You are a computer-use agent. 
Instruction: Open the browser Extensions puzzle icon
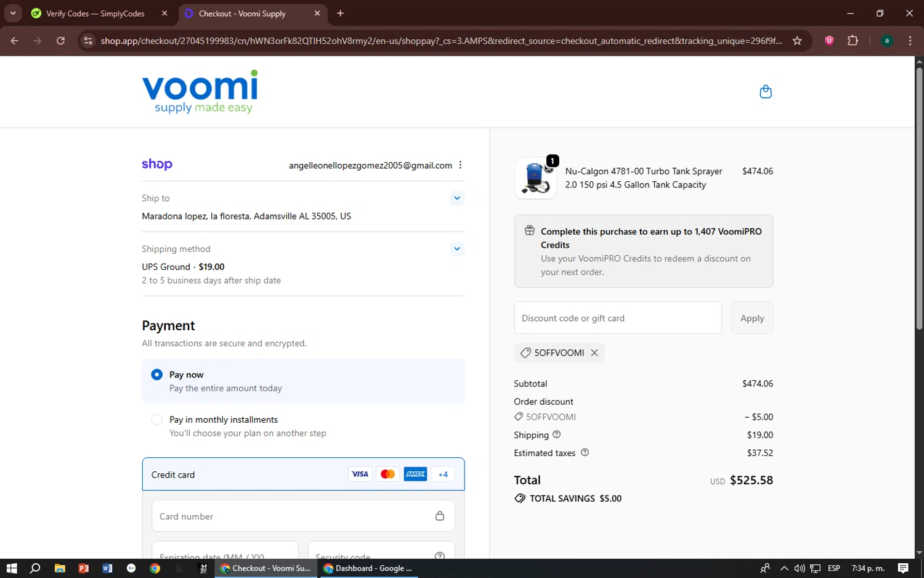[x=853, y=41]
